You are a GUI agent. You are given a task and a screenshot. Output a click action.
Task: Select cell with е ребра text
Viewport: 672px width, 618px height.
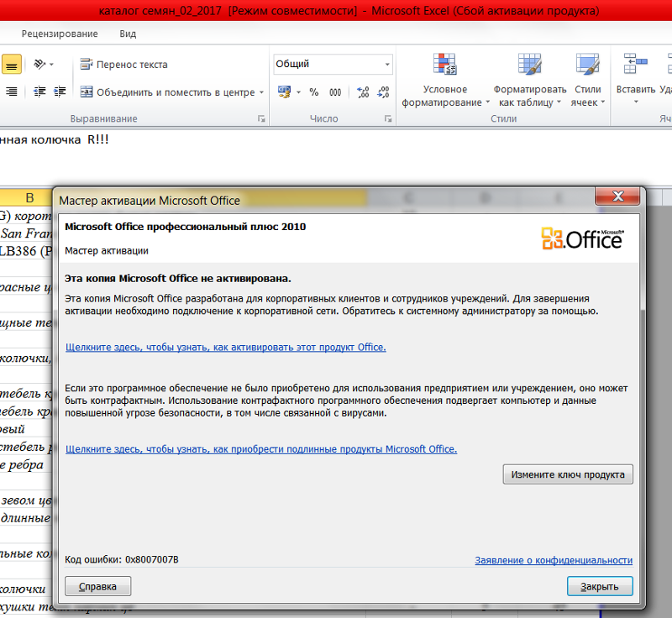pos(26,464)
